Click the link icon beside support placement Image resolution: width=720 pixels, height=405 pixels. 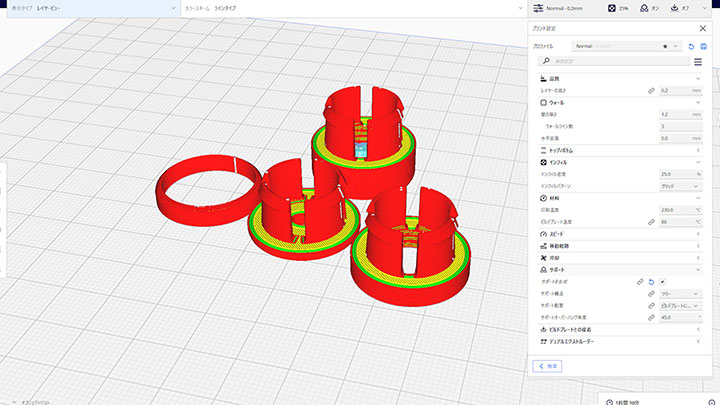coord(651,306)
